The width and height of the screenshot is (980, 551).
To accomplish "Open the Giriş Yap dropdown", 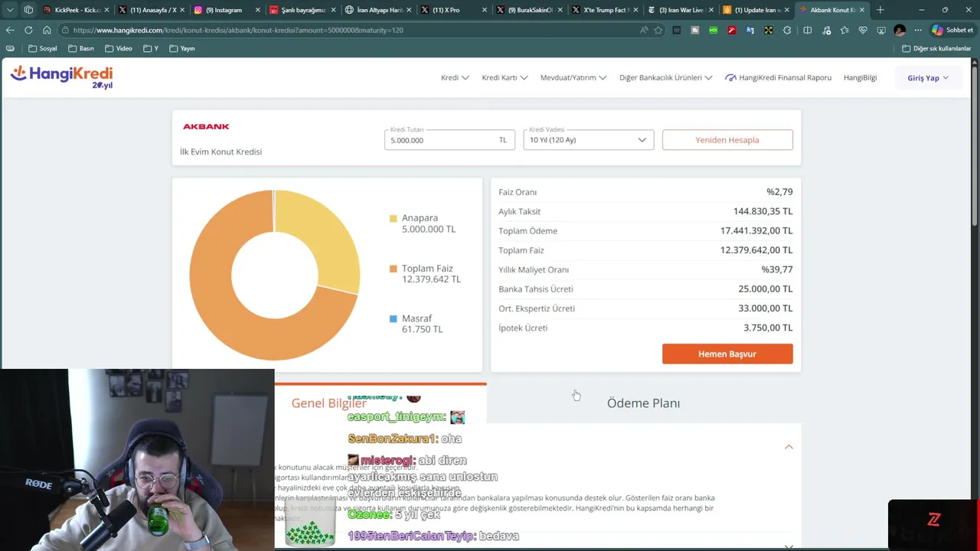I will [x=928, y=77].
